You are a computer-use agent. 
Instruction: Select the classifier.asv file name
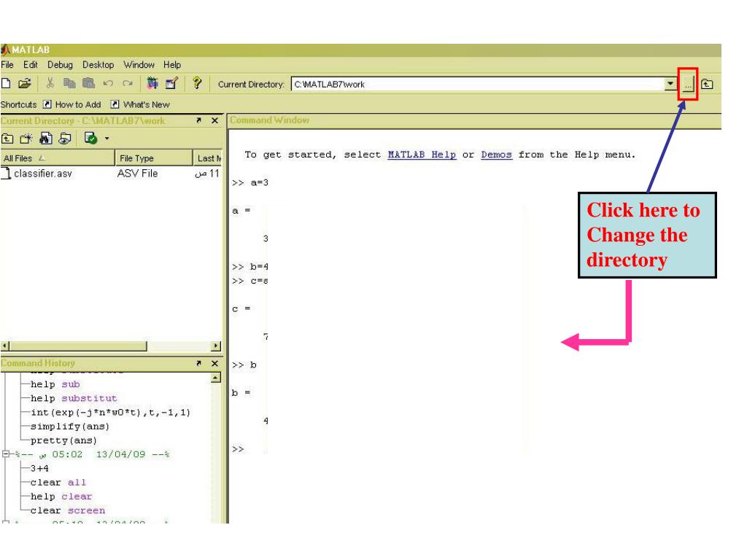pos(43,174)
